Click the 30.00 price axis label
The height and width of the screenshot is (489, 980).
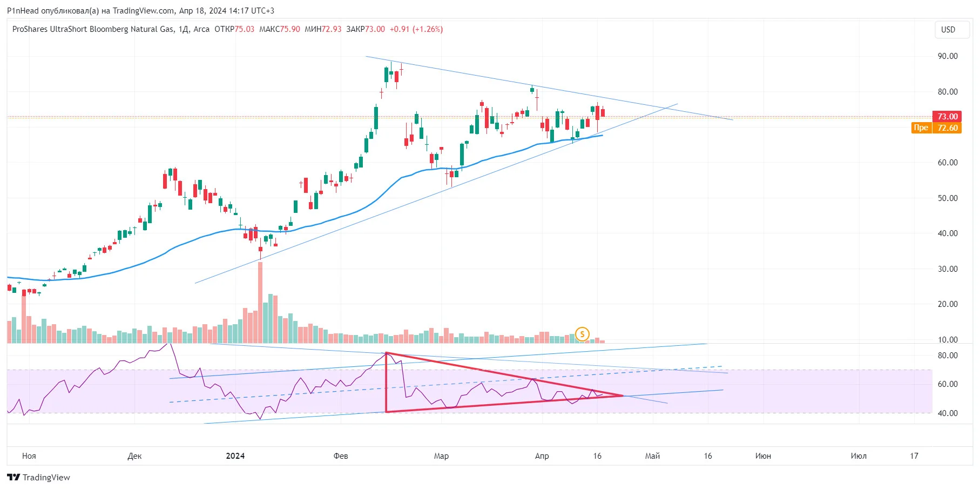point(948,269)
